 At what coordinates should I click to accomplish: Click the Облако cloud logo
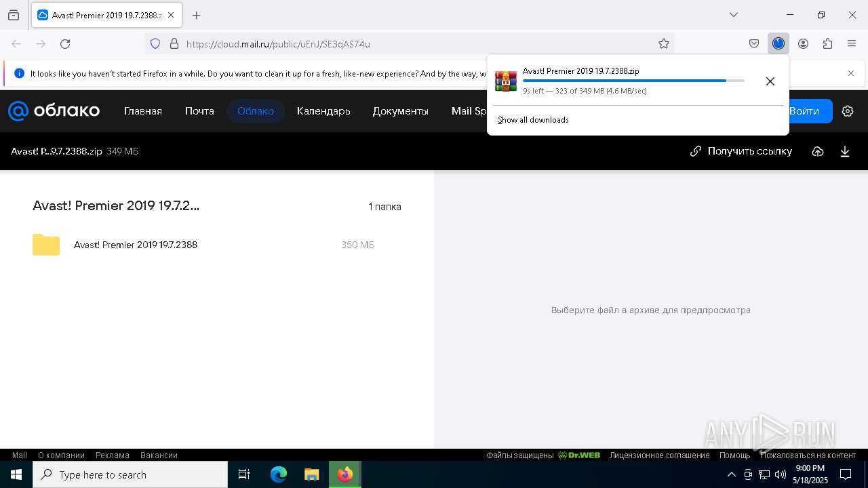point(54,111)
